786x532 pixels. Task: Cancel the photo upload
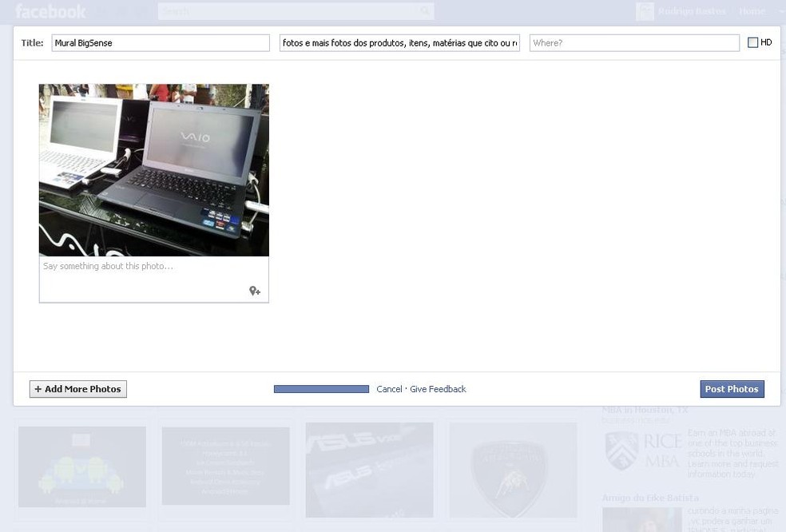click(389, 389)
